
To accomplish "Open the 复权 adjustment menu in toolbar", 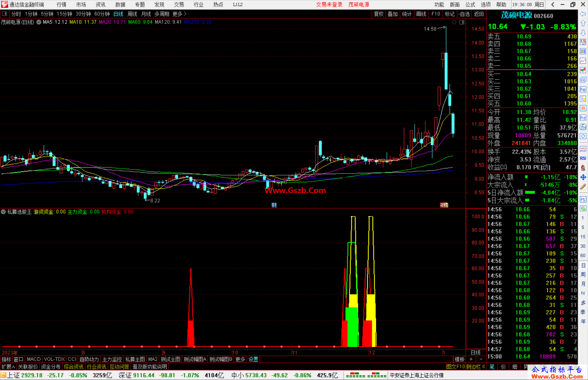I will point(379,14).
